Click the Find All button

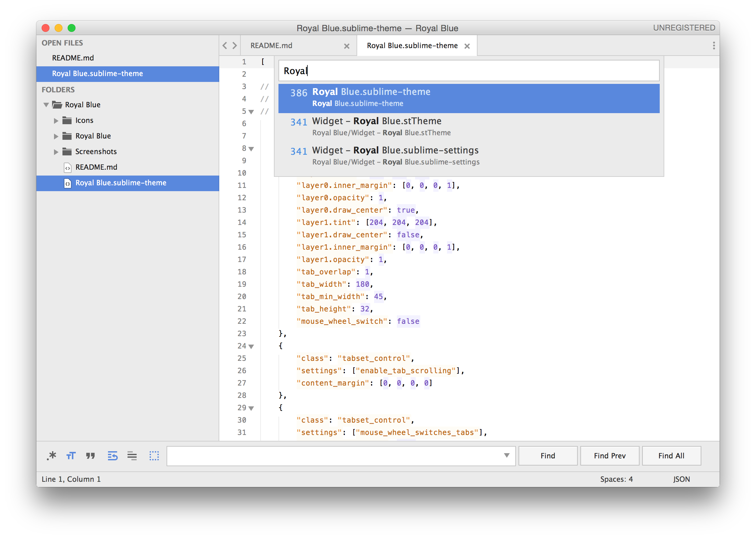pos(671,456)
